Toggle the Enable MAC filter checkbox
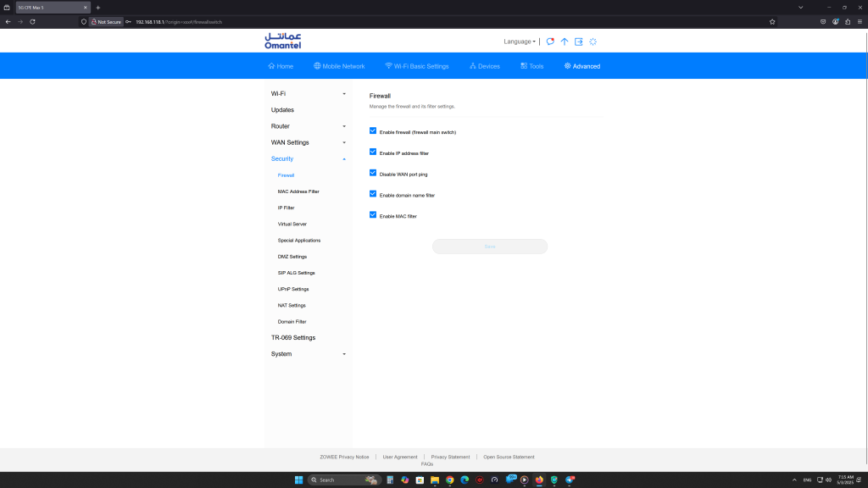This screenshot has height=488, width=868. pyautogui.click(x=373, y=215)
